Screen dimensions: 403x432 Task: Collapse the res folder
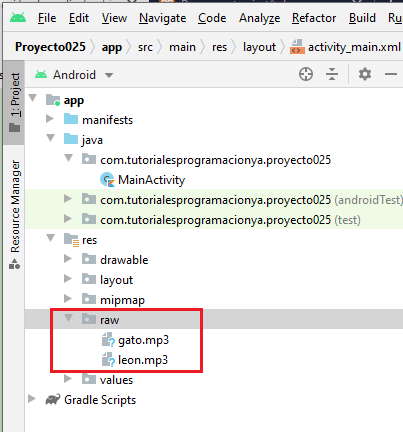pos(51,238)
